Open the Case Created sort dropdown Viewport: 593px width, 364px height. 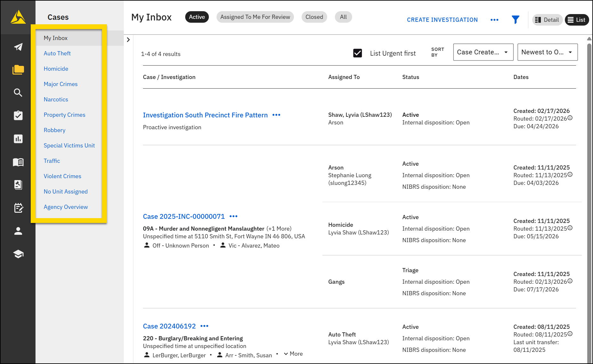(483, 52)
